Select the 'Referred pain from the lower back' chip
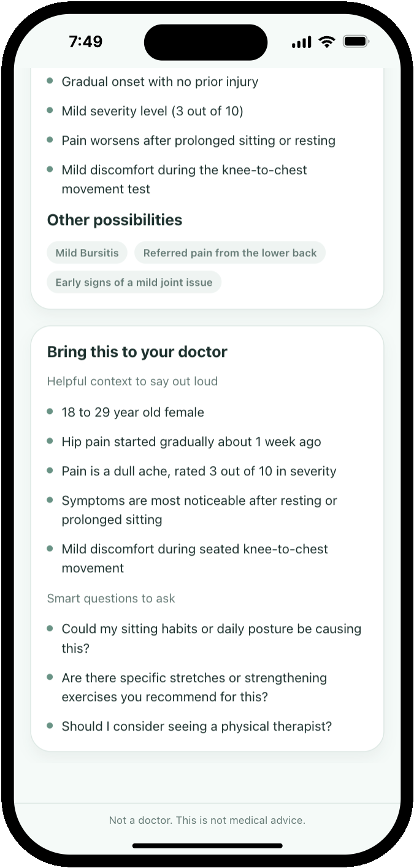Viewport: 414px width, 868px height. click(x=230, y=252)
